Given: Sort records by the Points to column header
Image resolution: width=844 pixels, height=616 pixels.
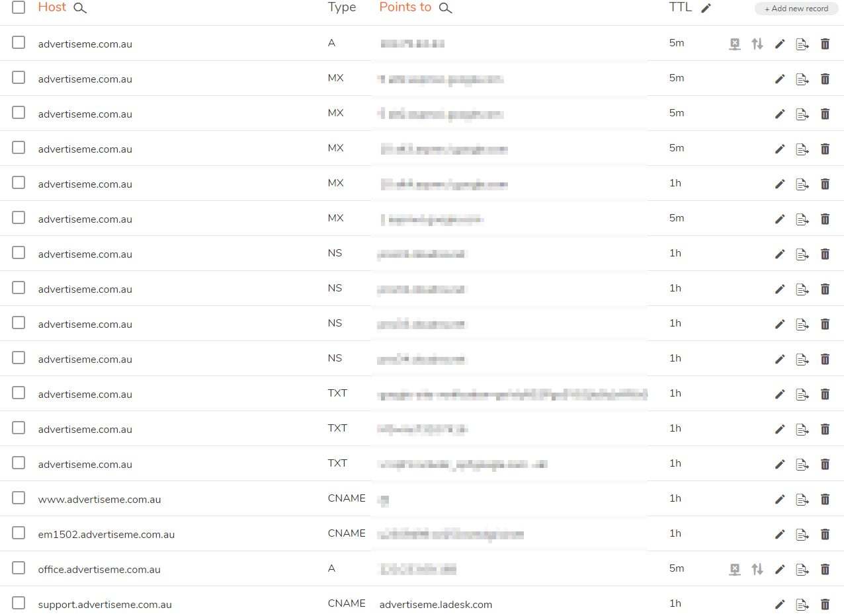Looking at the screenshot, I should pyautogui.click(x=405, y=7).
